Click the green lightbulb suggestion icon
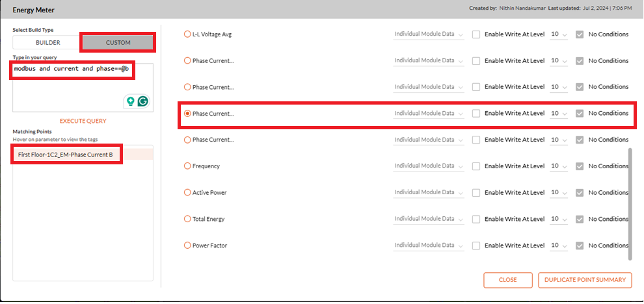The width and height of the screenshot is (644, 304). (x=131, y=101)
